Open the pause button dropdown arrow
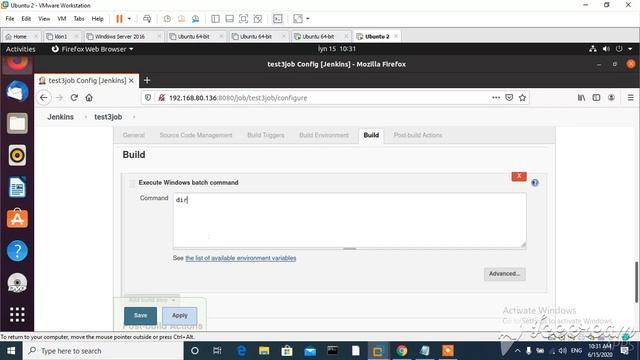The height and width of the screenshot is (360, 640). pyautogui.click(x=129, y=19)
